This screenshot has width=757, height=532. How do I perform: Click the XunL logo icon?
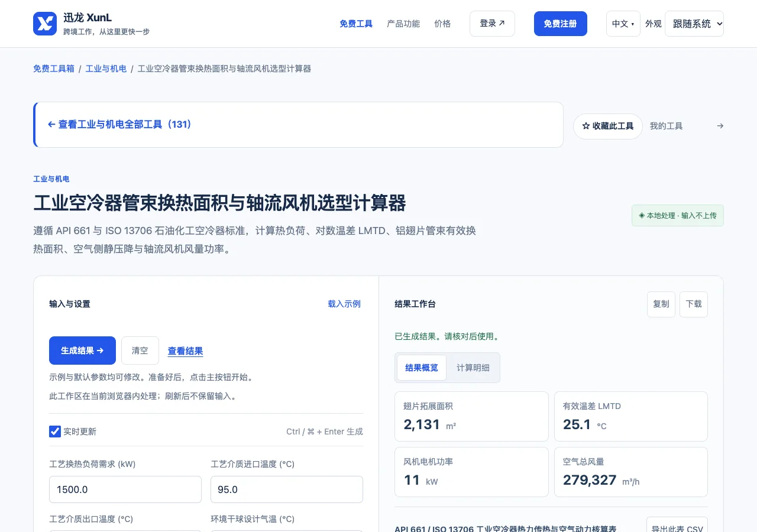click(45, 24)
